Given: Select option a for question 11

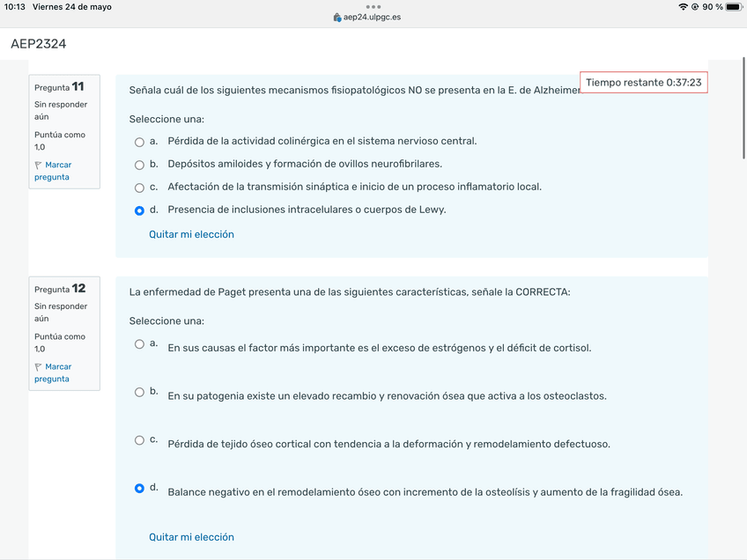Looking at the screenshot, I should click(139, 142).
